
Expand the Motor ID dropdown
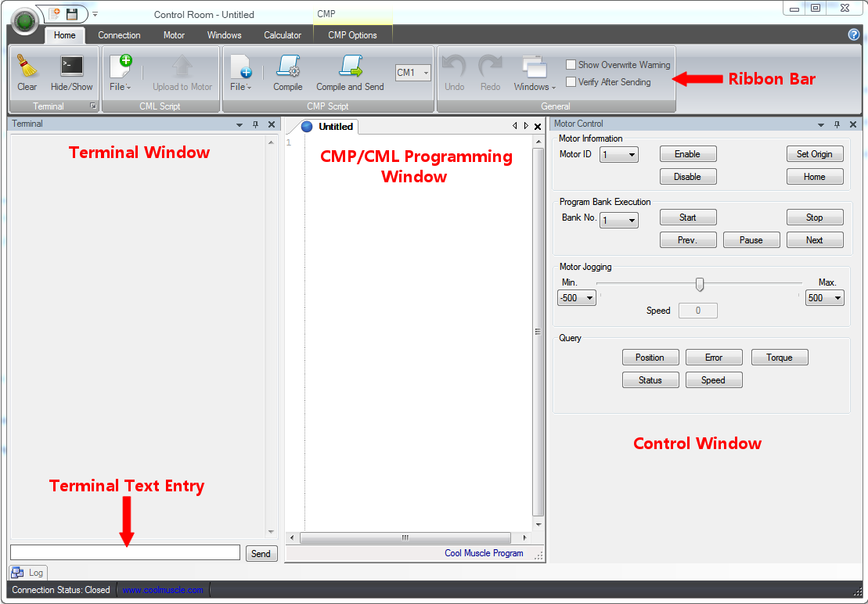tap(619, 155)
